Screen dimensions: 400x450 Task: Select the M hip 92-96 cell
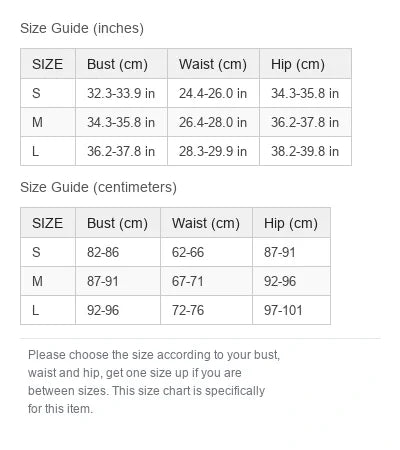291,281
